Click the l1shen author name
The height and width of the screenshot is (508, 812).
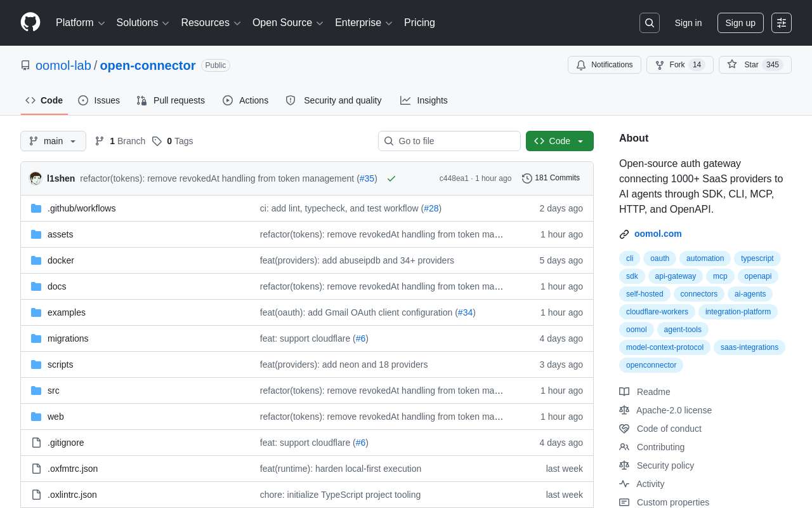(x=61, y=178)
